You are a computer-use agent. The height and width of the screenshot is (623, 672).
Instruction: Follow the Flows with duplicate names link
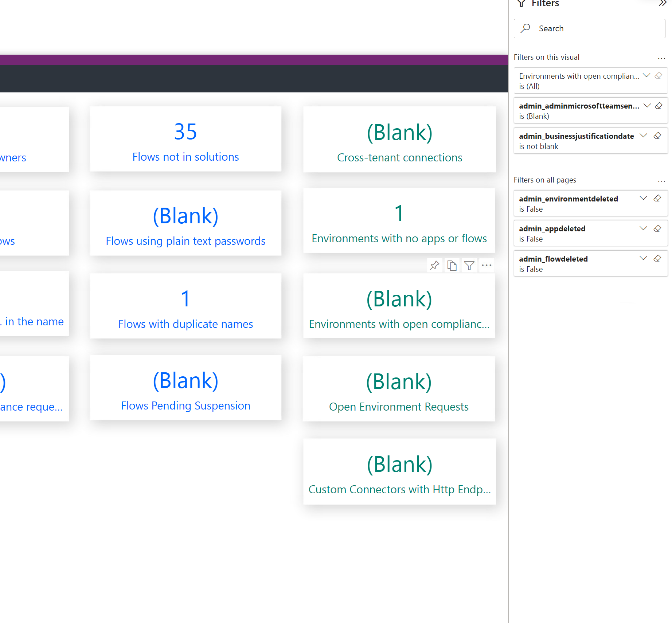click(x=185, y=324)
